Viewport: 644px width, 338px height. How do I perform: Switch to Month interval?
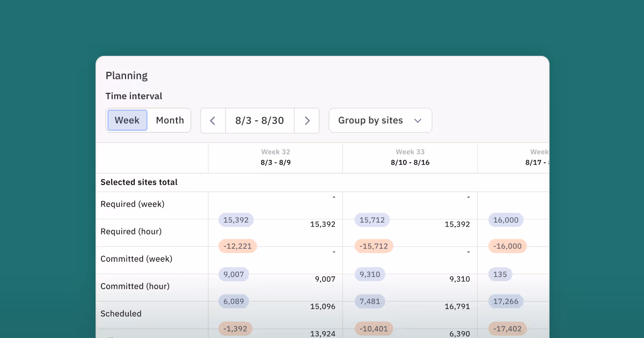(x=170, y=120)
